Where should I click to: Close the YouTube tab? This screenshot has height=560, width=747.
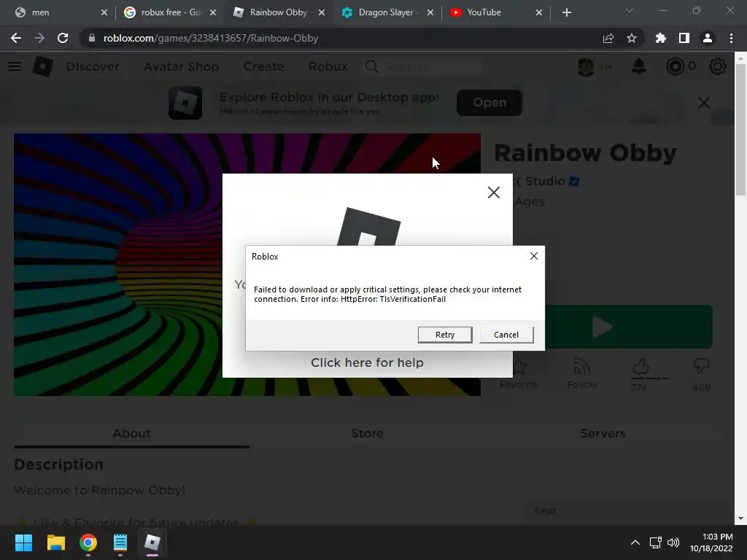point(539,12)
